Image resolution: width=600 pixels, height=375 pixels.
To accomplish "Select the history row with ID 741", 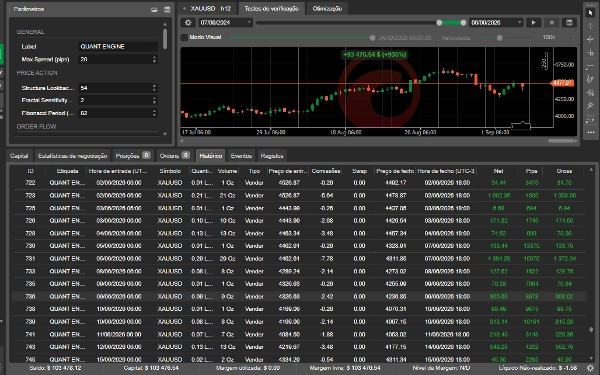I will pos(298,334).
